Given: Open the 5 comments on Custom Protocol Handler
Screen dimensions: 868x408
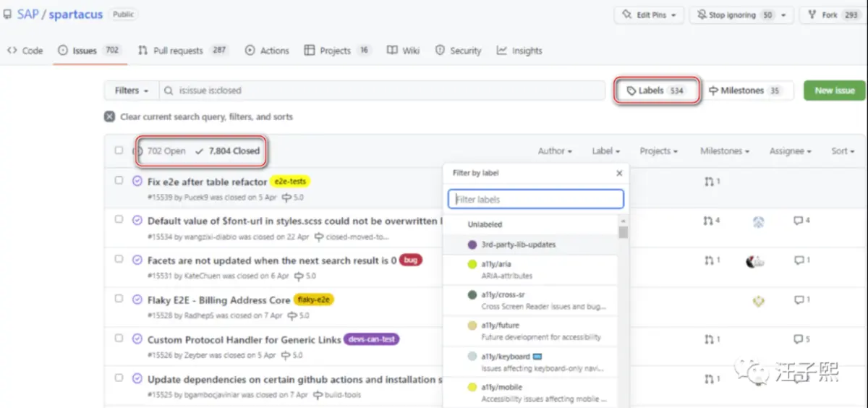Looking at the screenshot, I should click(801, 339).
